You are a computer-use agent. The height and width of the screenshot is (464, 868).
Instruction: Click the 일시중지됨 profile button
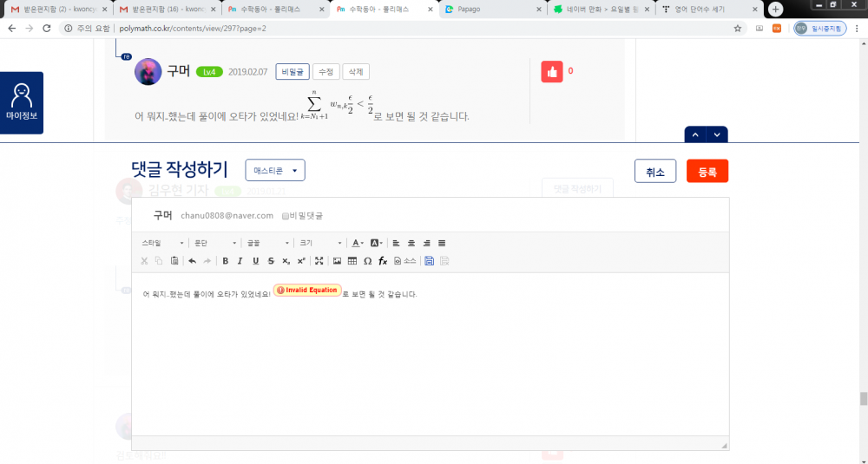click(820, 29)
